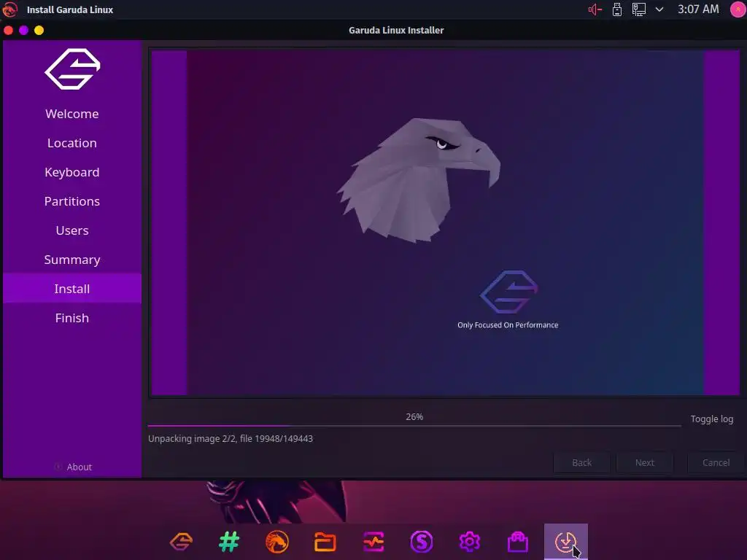
Task: Select the Install step in sidebar
Action: (x=72, y=289)
